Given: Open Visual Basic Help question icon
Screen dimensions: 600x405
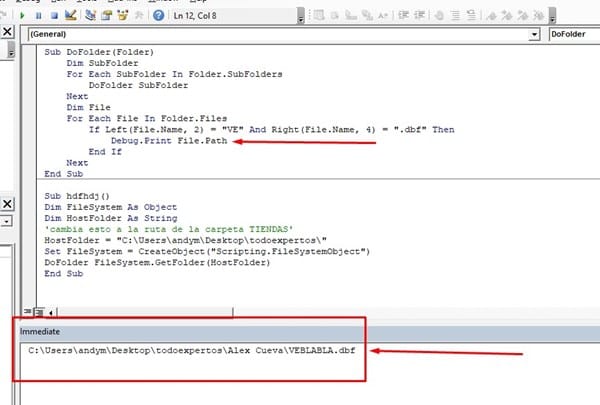Looking at the screenshot, I should tap(158, 15).
